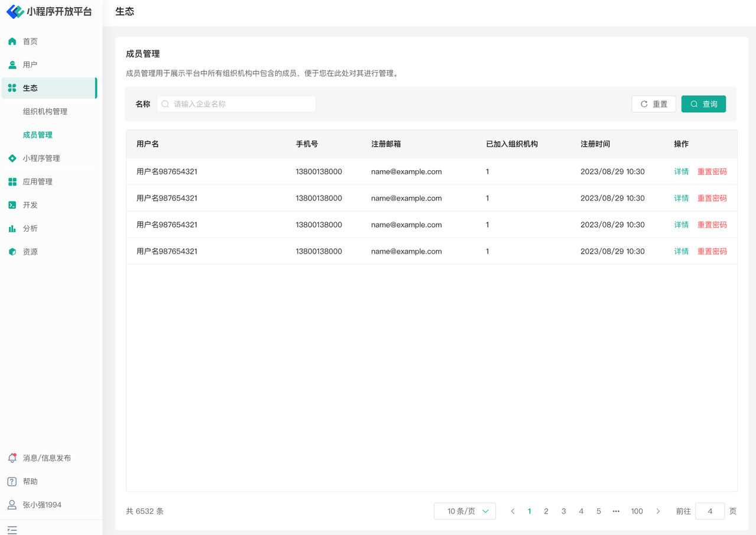Click the 重置 reset button

point(654,104)
